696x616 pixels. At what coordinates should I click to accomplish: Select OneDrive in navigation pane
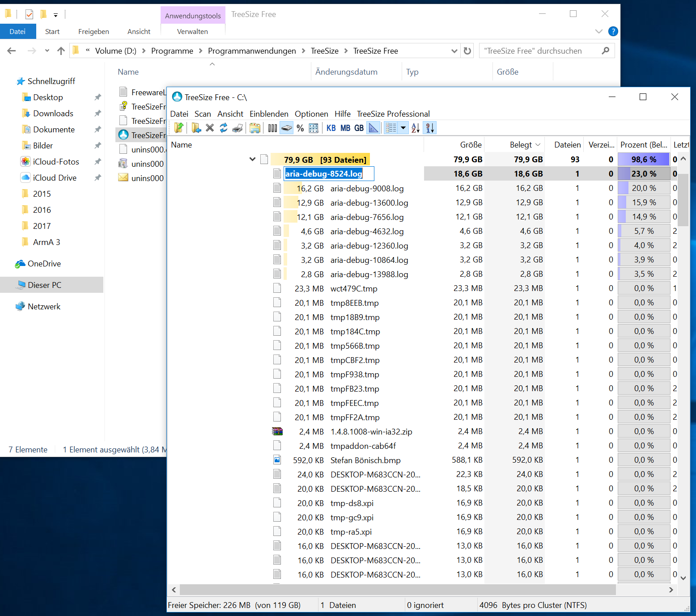coord(44,264)
